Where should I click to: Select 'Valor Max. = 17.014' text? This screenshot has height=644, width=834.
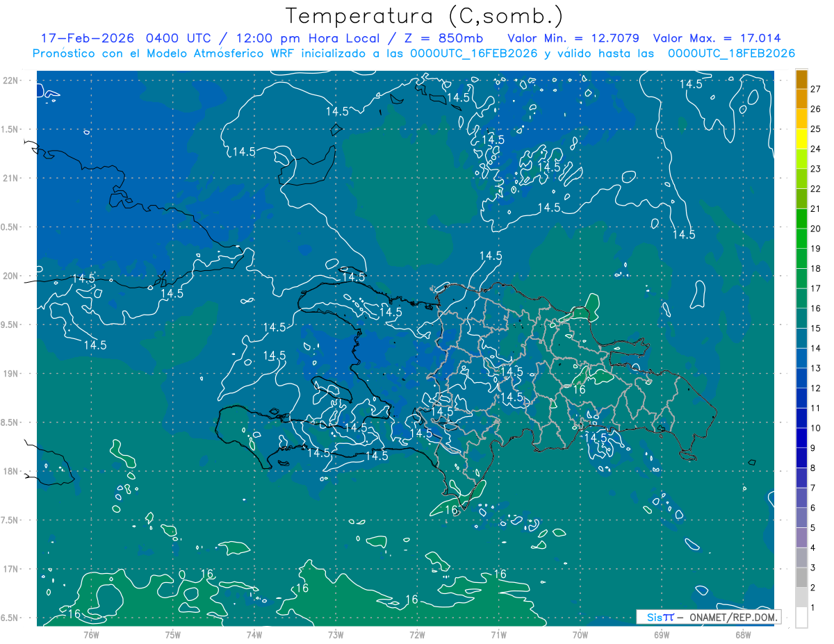pyautogui.click(x=717, y=38)
